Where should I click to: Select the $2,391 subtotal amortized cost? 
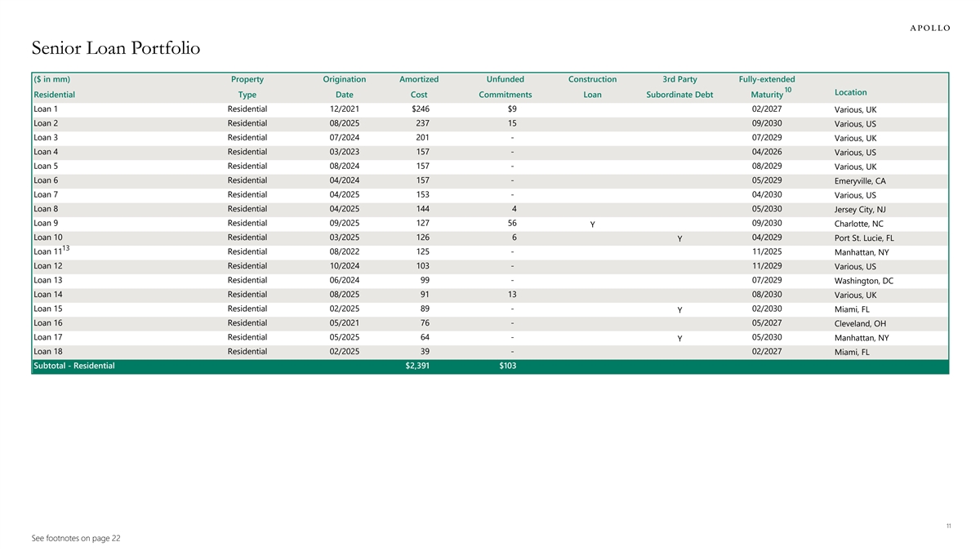(x=417, y=366)
